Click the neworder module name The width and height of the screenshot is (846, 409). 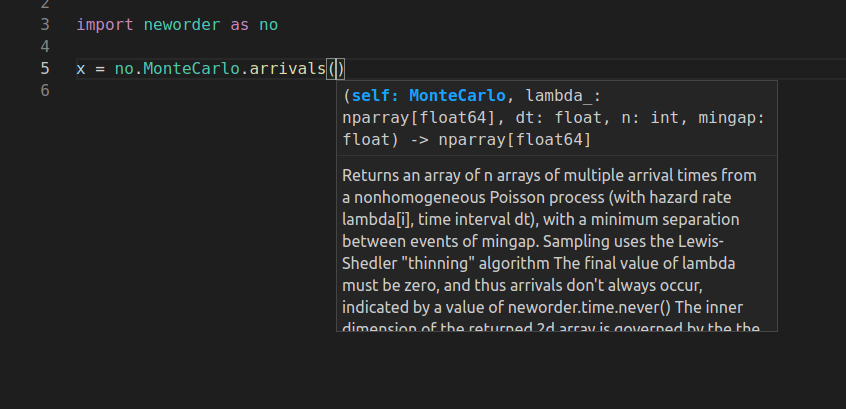[x=182, y=25]
